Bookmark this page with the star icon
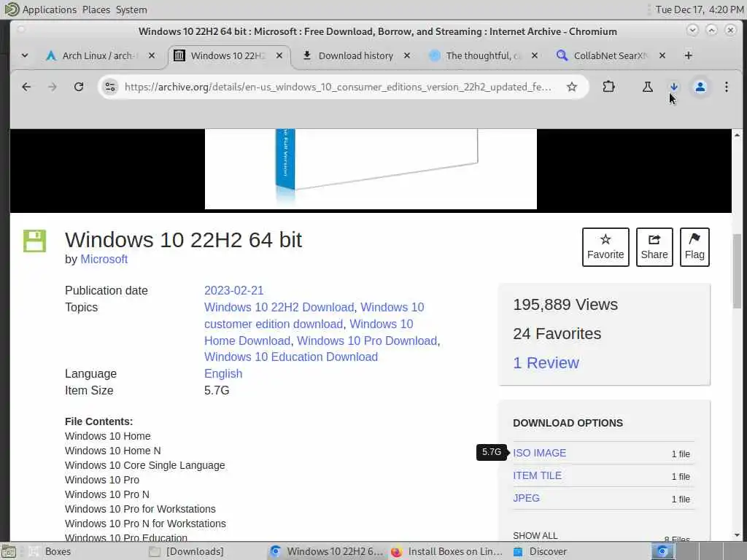Screen dimensions: 747x560 [572, 87]
